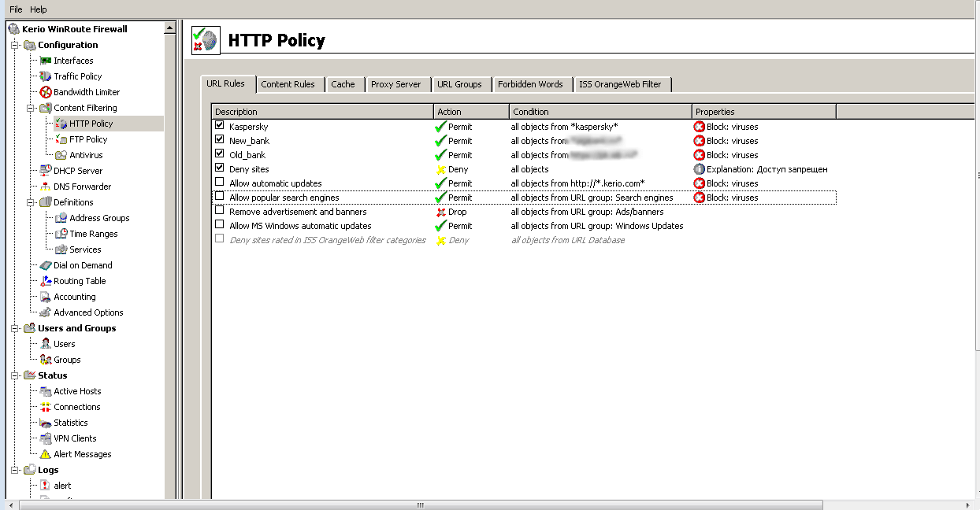This screenshot has height=510, width=980.
Task: Enable Allow MS Windows automatic updates checkbox
Action: point(220,225)
